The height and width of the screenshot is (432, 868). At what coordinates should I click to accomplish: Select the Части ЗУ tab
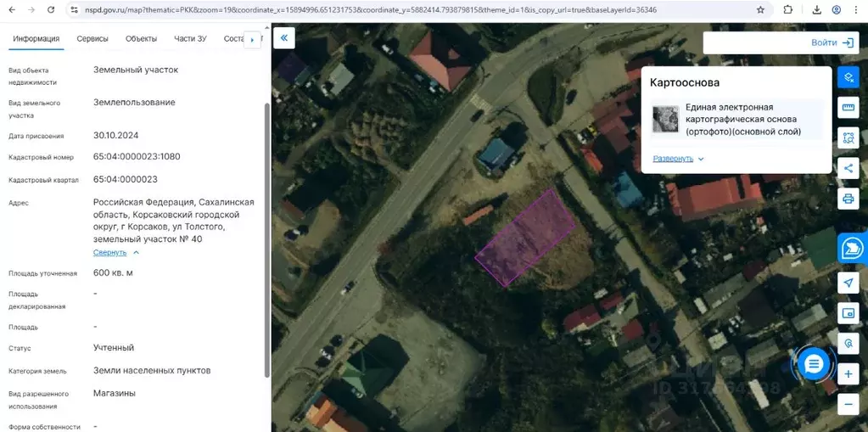pyautogui.click(x=190, y=39)
